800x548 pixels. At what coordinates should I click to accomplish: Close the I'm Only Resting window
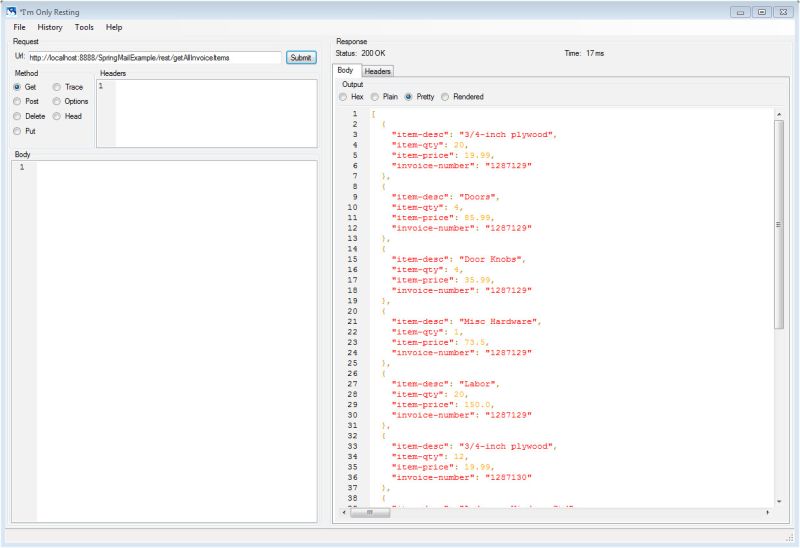point(783,12)
